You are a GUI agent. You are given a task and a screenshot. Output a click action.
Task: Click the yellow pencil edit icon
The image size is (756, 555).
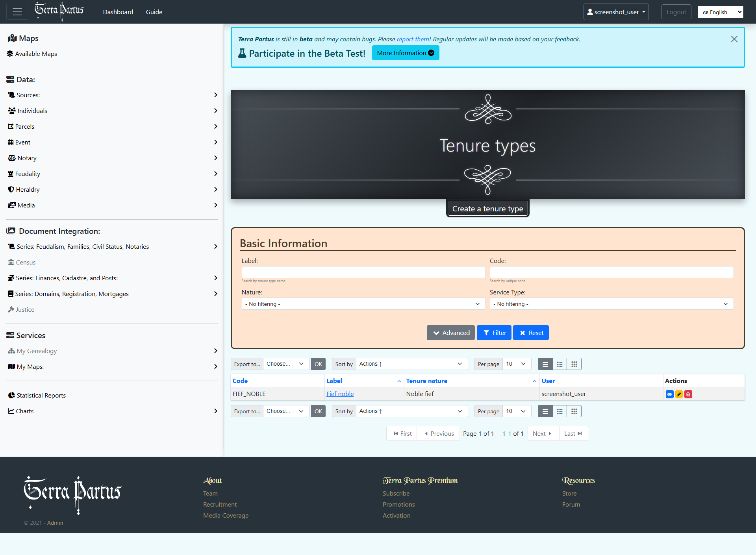click(679, 394)
